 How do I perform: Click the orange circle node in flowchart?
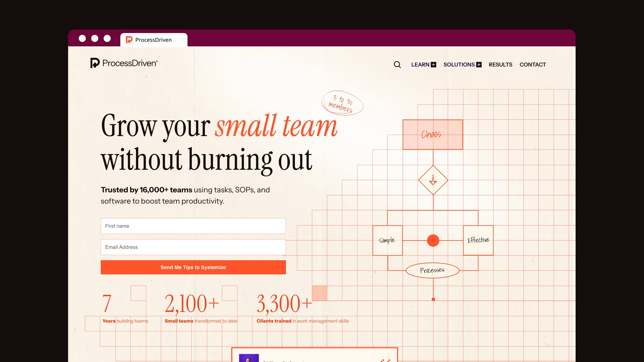click(433, 241)
